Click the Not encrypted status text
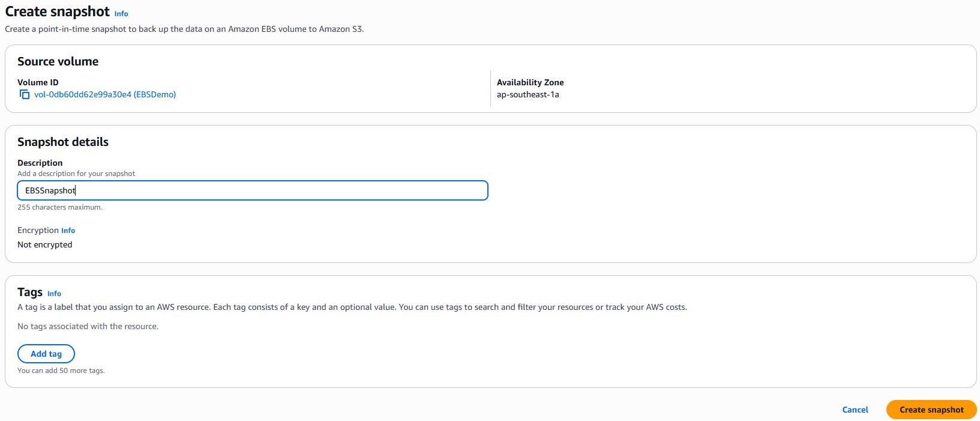Screen dimensions: 980x421 (x=45, y=244)
